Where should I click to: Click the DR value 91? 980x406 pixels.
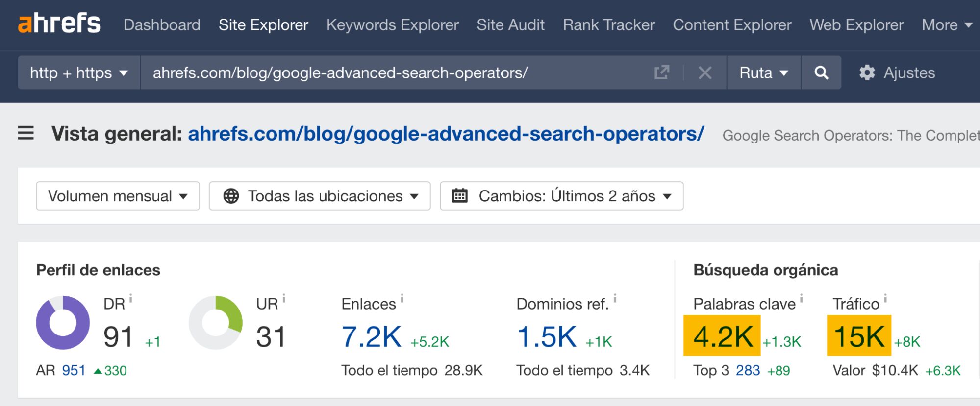[x=118, y=337]
